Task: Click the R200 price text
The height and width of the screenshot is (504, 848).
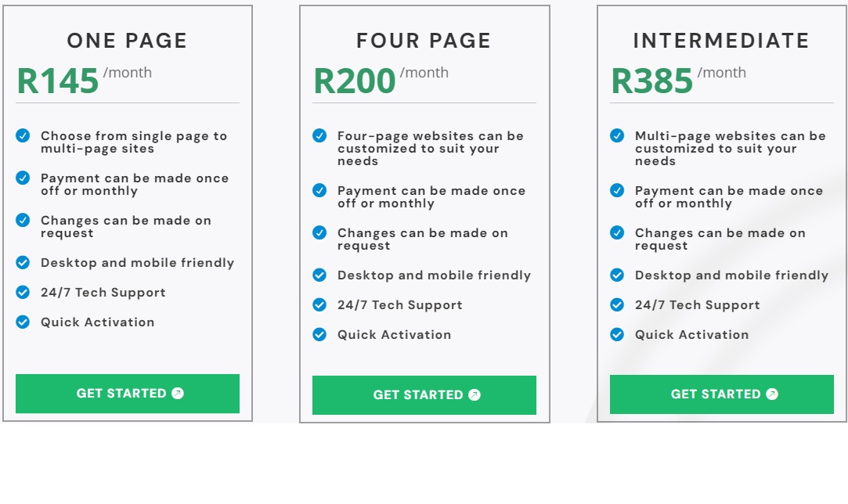Action: coord(355,81)
